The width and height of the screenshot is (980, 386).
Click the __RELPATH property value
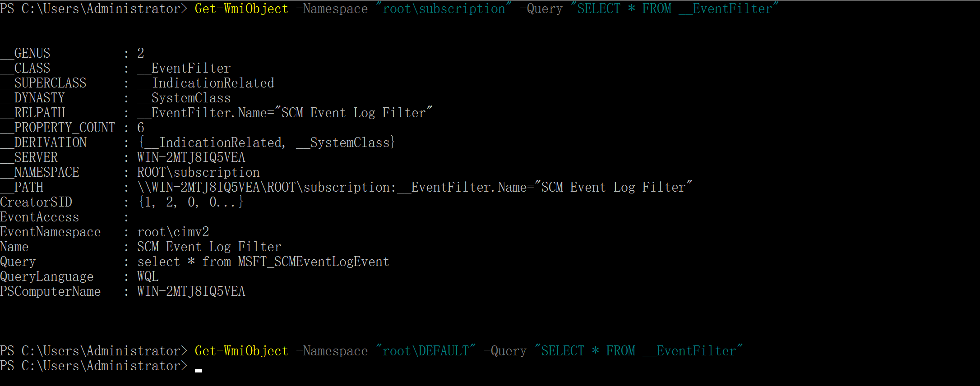285,113
